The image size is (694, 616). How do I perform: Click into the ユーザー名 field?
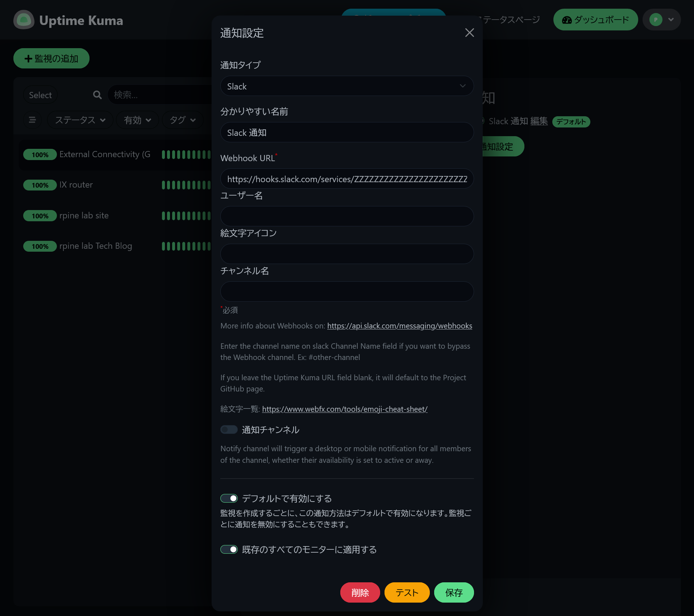point(347,216)
